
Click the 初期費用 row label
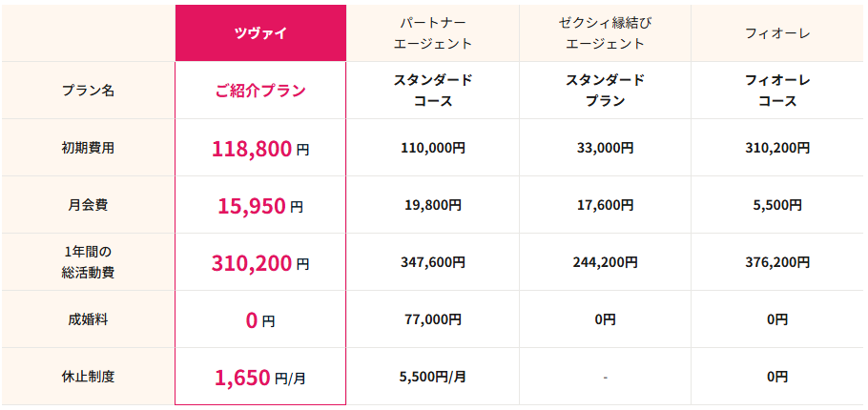88,148
